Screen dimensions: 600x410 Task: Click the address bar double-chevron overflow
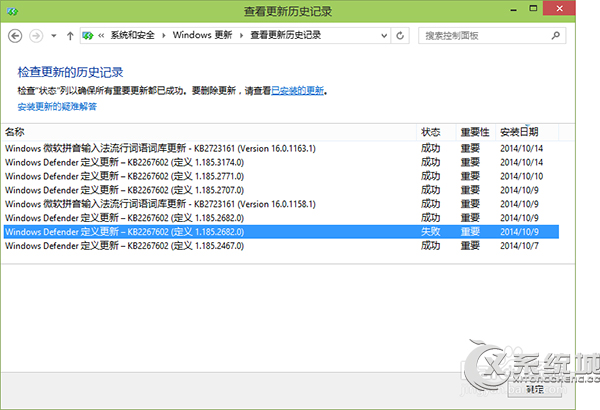[101, 36]
